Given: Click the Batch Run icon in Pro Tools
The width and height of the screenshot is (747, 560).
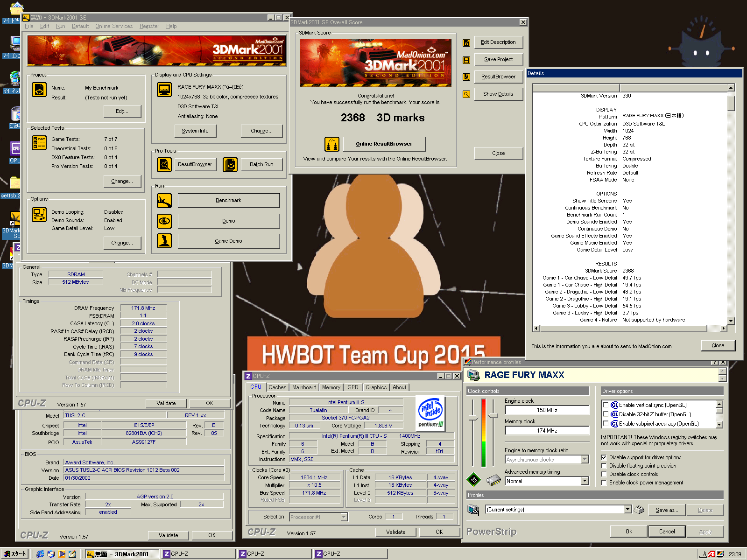Looking at the screenshot, I should coord(230,164).
